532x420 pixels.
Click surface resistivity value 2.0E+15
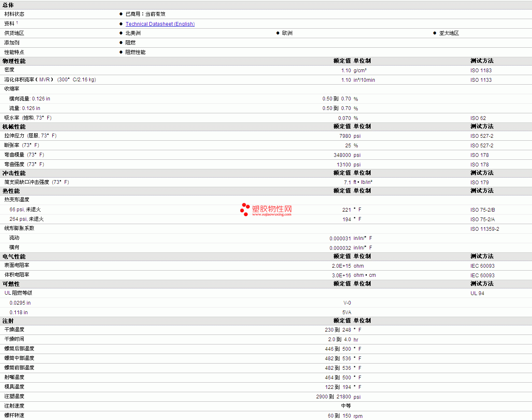pyautogui.click(x=341, y=266)
